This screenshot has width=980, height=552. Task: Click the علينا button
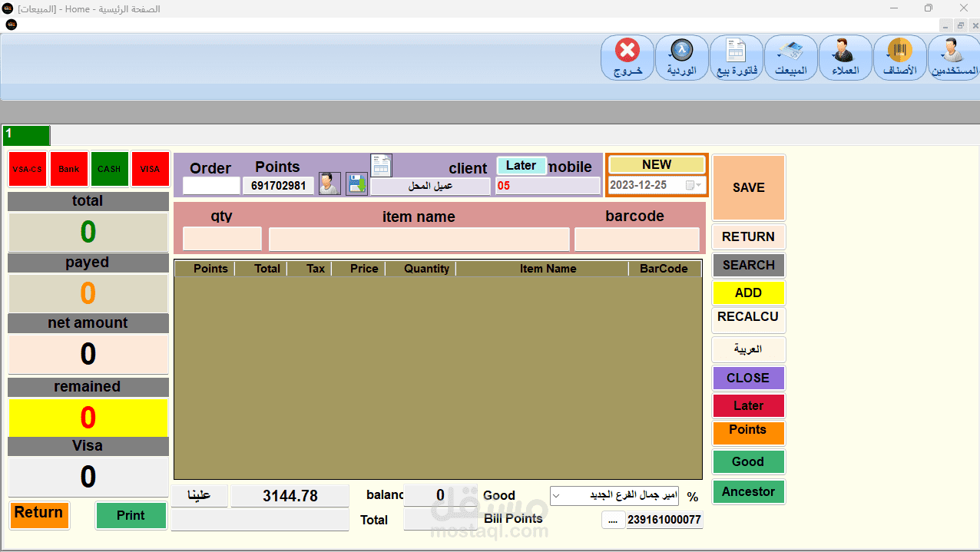[x=200, y=496]
